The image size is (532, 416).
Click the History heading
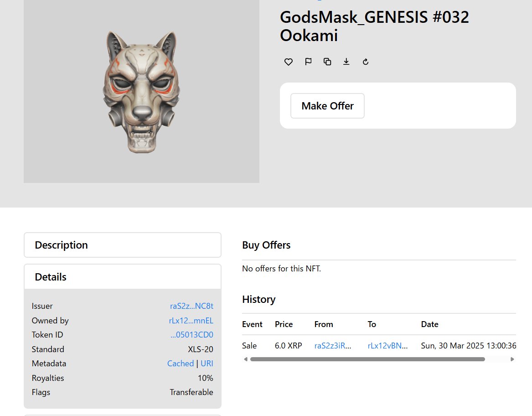(x=259, y=299)
